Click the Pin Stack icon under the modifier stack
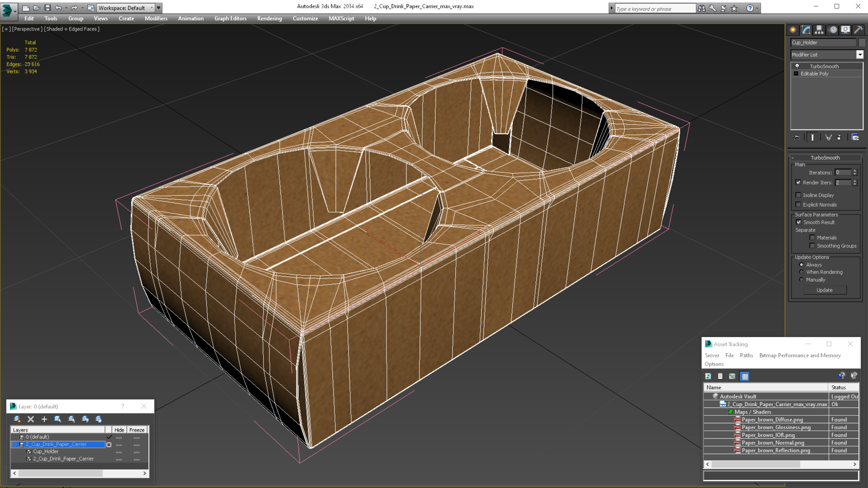 point(797,137)
